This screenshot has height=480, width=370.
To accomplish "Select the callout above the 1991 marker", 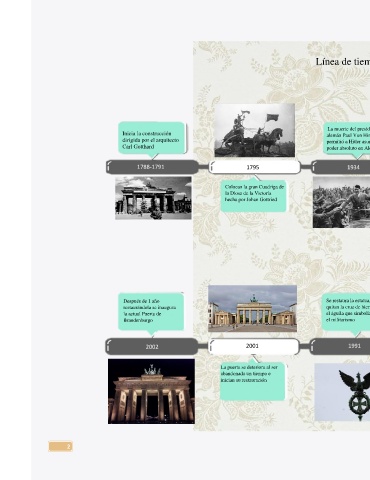I will coord(346,312).
